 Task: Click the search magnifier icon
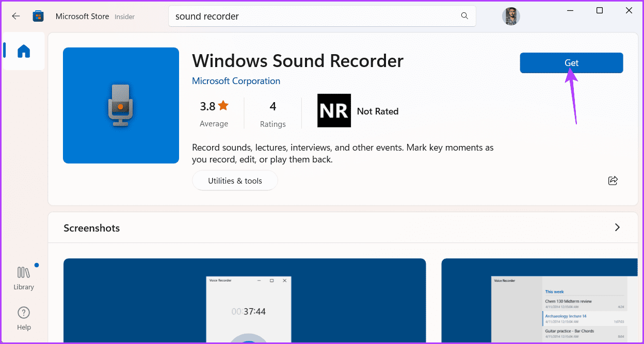click(x=464, y=16)
